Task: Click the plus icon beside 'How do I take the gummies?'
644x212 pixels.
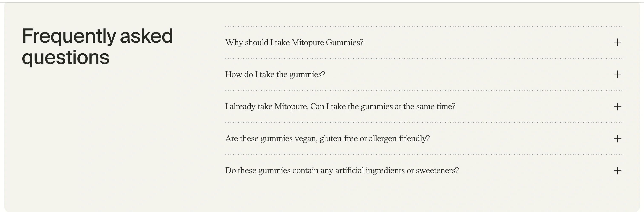Action: [618, 74]
